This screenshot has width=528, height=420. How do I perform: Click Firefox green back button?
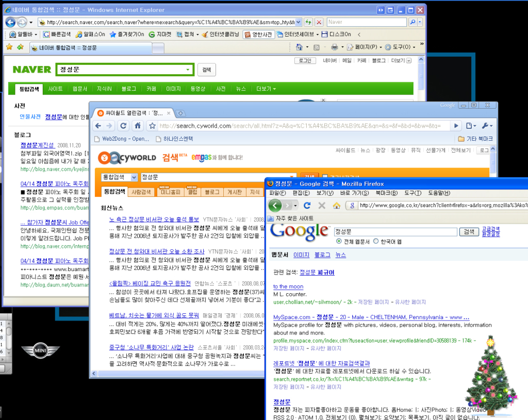(275, 205)
